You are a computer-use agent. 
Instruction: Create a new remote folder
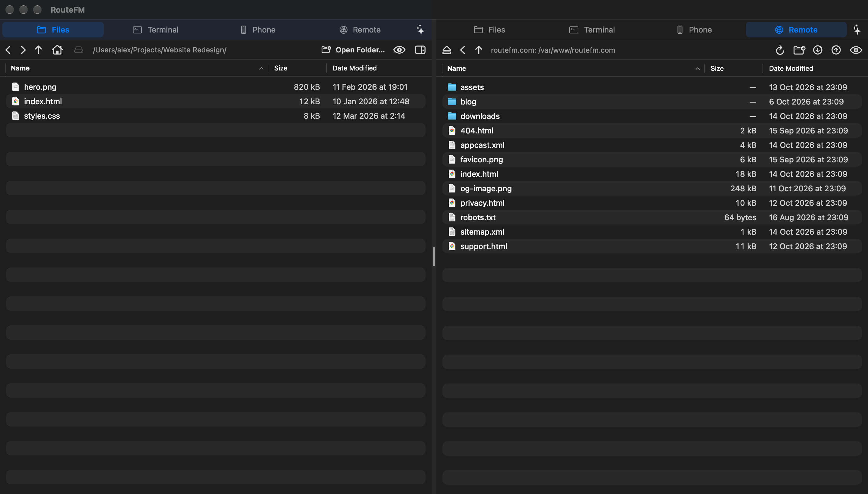click(799, 50)
